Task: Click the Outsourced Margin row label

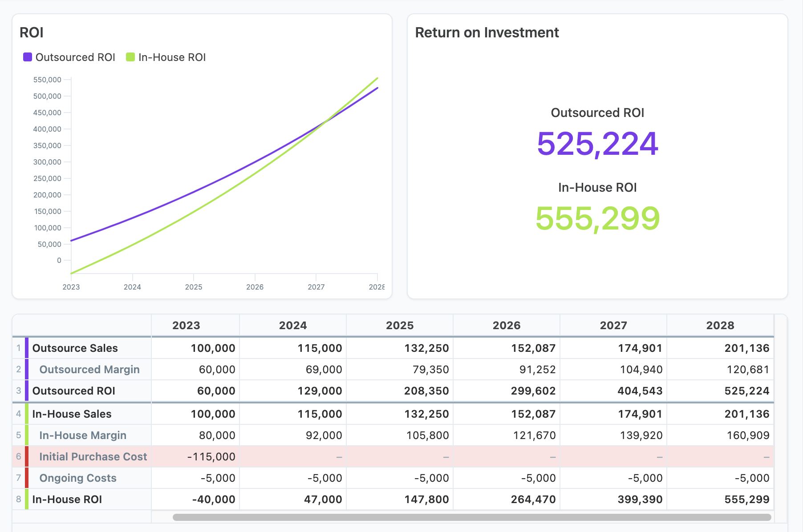Action: point(89,370)
